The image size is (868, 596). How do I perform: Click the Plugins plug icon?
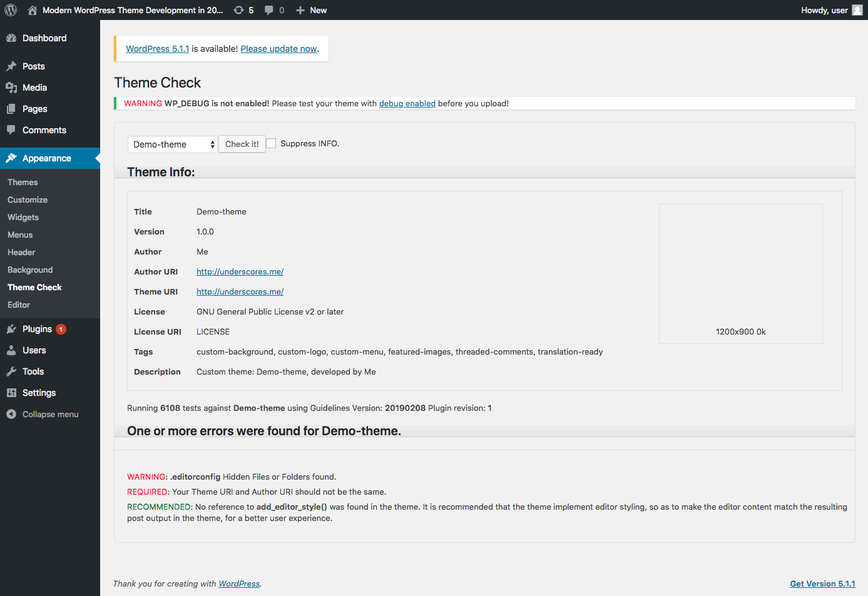pyautogui.click(x=11, y=329)
